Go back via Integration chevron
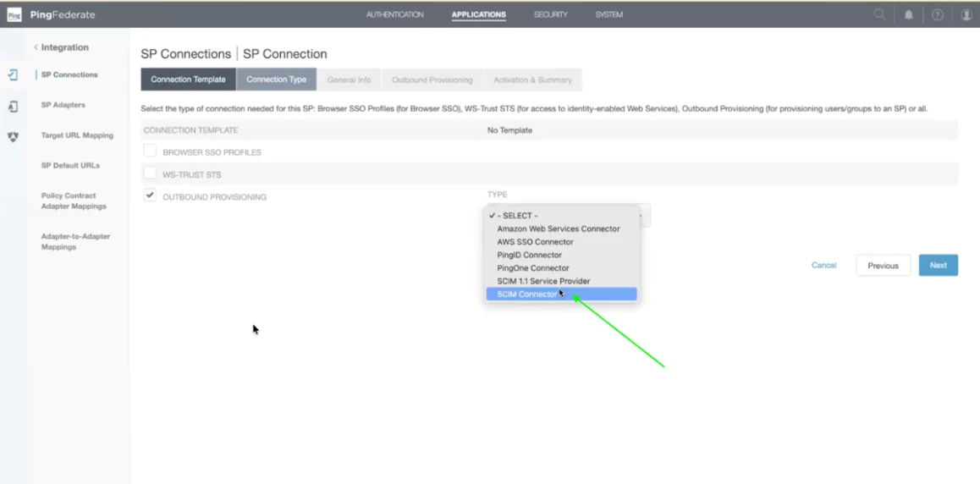 pyautogui.click(x=36, y=47)
